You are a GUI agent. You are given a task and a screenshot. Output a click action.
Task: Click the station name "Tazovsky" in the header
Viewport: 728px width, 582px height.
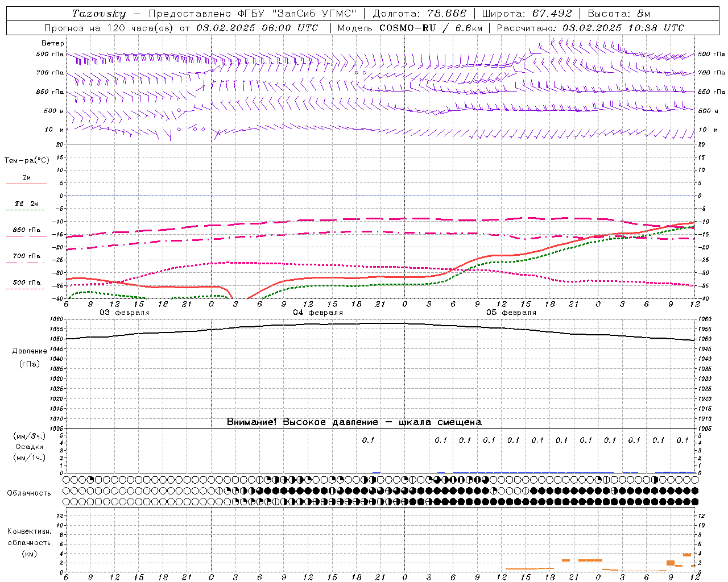98,14
